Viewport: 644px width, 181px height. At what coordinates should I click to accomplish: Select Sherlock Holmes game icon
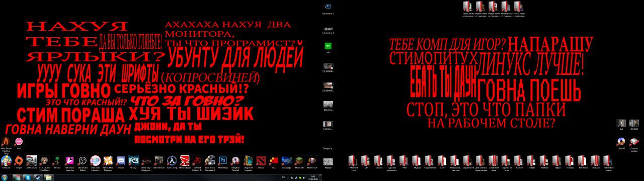197,163
